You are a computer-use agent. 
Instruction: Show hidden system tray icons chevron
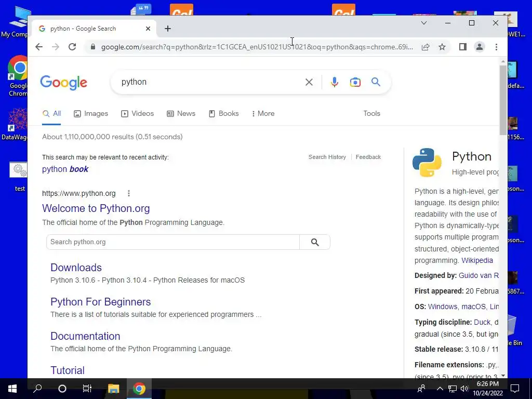pyautogui.click(x=440, y=389)
